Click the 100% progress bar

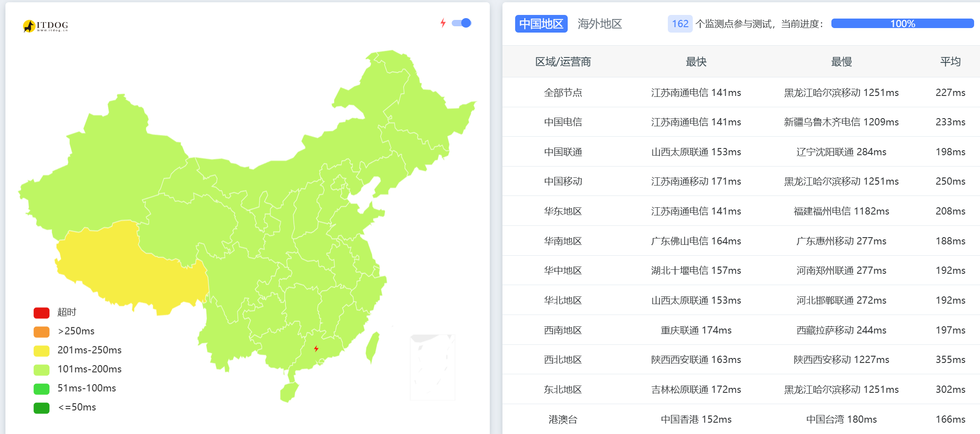904,23
